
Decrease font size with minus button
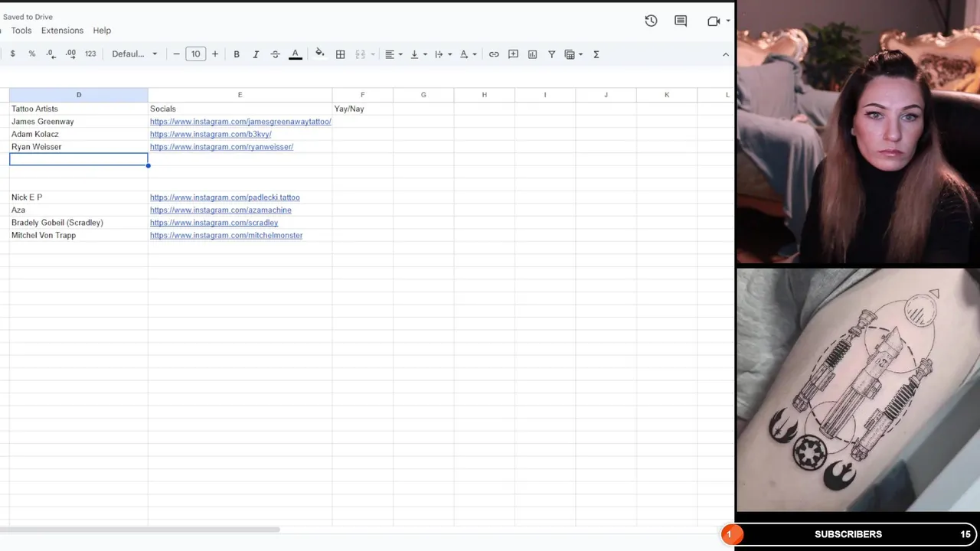coord(176,54)
